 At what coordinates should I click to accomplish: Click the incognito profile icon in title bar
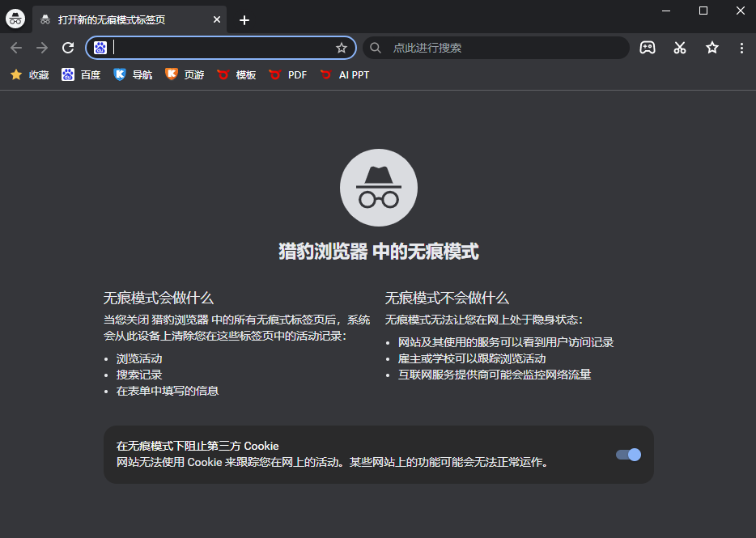tap(15, 19)
